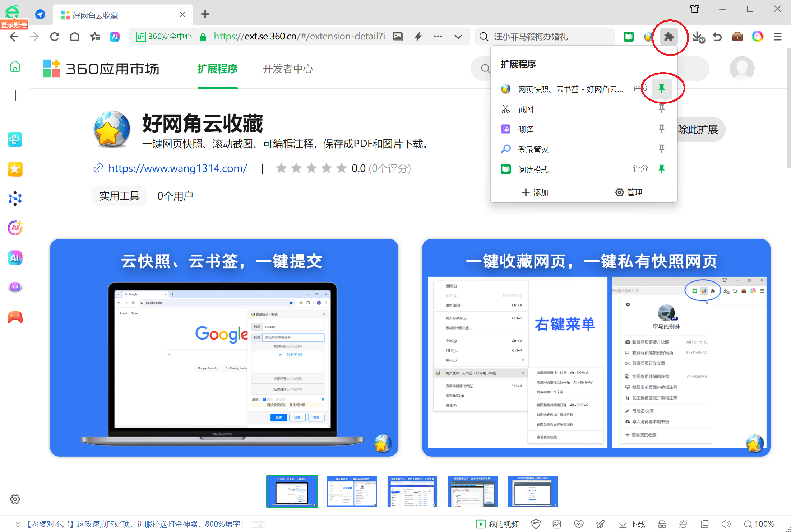This screenshot has width=791, height=532.
Task: Pin the 截图 extension to toolbar
Action: tap(661, 109)
